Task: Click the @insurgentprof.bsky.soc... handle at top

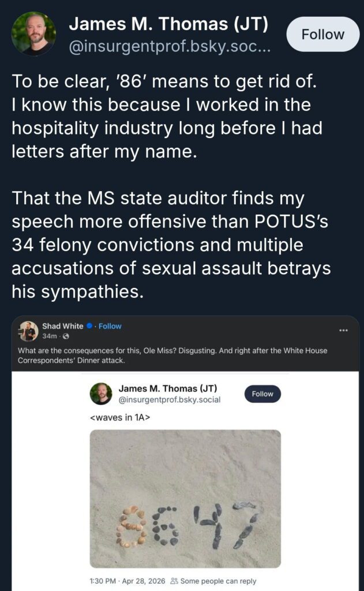Action: point(168,47)
